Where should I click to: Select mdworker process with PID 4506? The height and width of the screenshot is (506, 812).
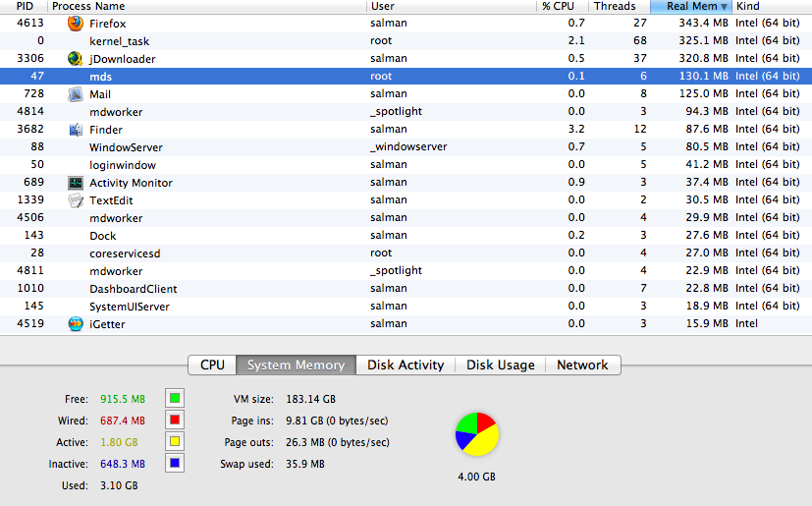(406, 218)
